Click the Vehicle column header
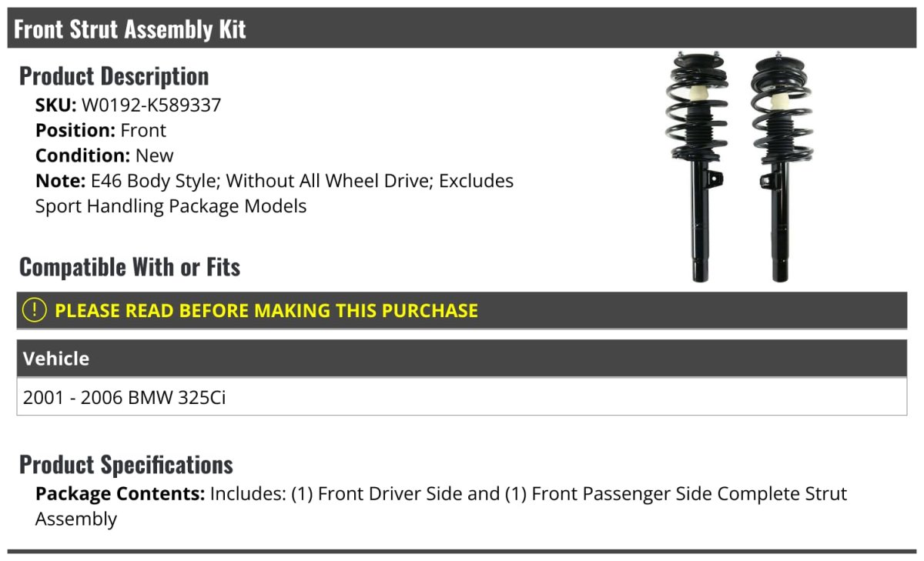This screenshot has height=561, width=924. pos(56,359)
